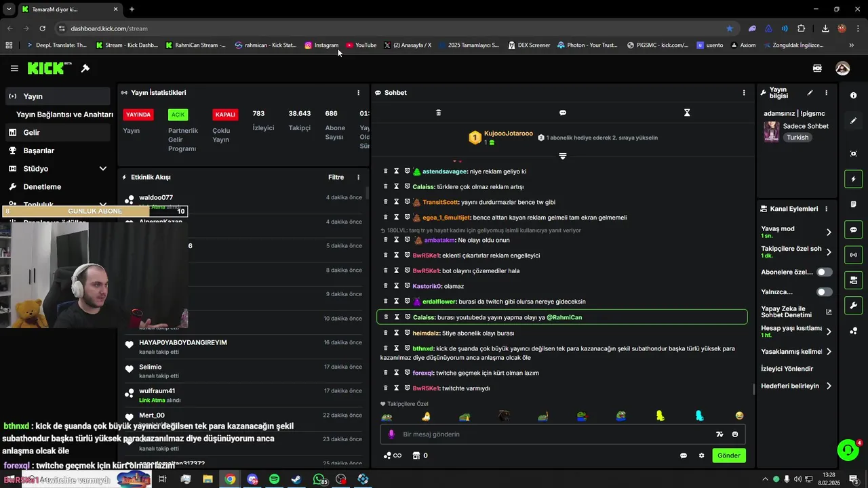
Task: Click the chat scrollbar thumb
Action: click(x=753, y=389)
